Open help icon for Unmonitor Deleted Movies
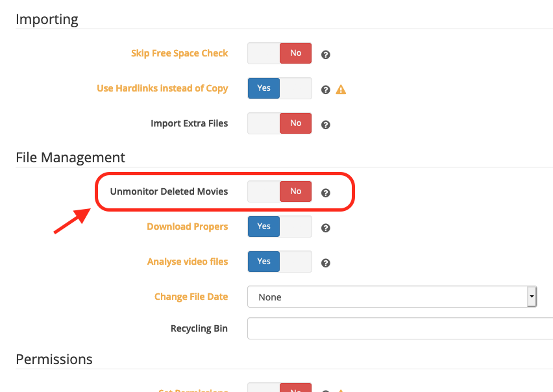 click(x=326, y=193)
